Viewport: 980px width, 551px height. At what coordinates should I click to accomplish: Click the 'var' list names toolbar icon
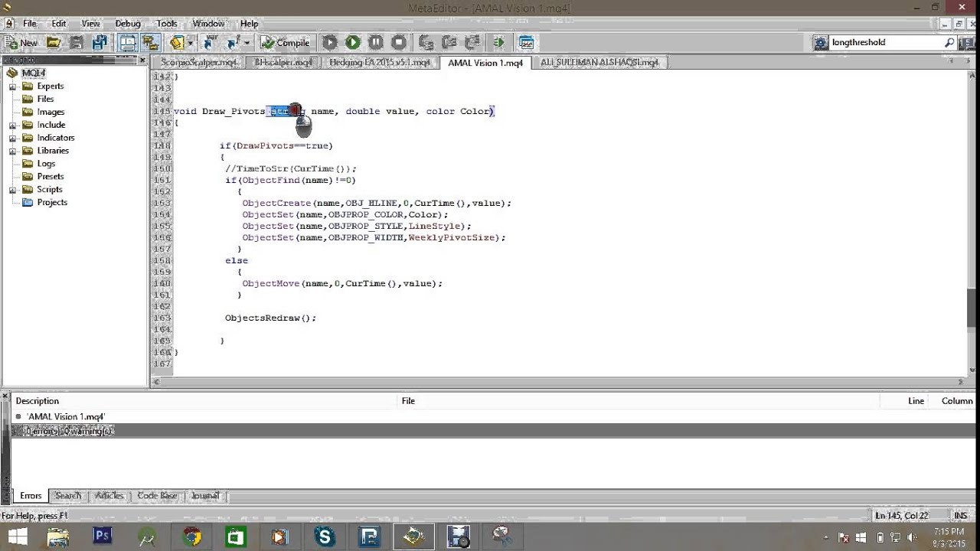pos(211,43)
